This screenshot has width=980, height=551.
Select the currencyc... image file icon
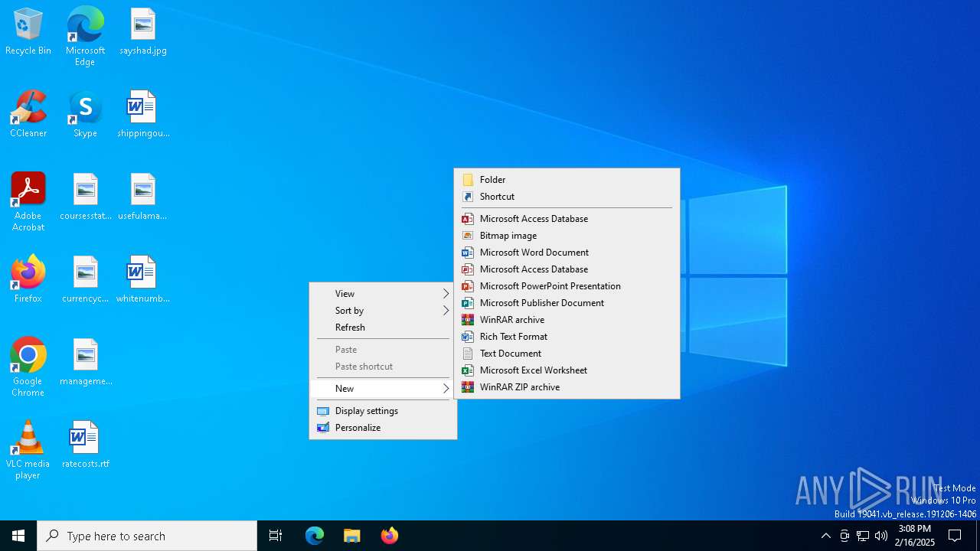(x=86, y=280)
